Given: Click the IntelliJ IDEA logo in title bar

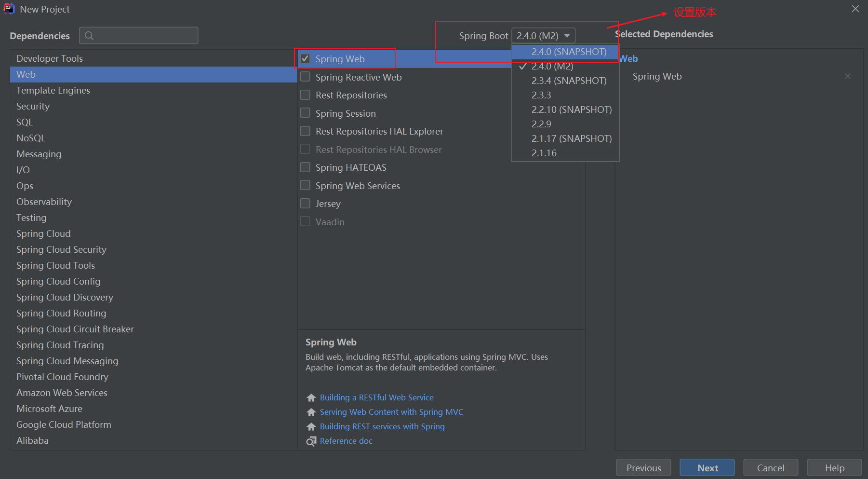Looking at the screenshot, I should [x=9, y=9].
